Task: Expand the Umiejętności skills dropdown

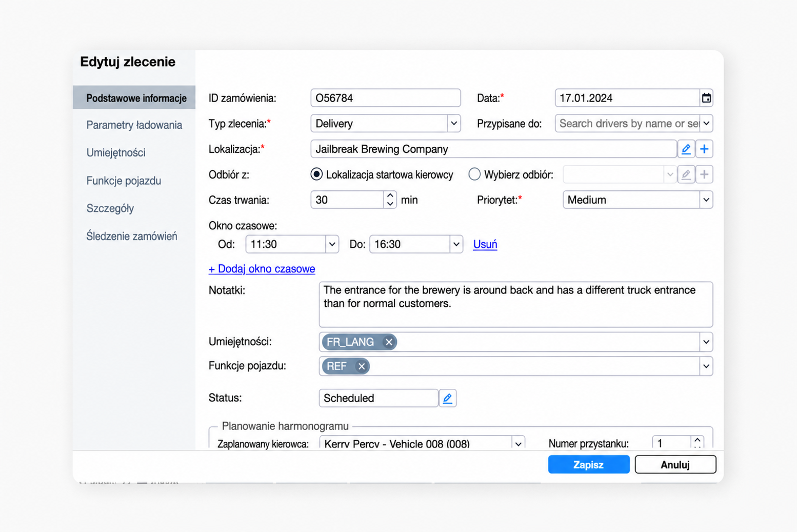Action: click(x=706, y=342)
